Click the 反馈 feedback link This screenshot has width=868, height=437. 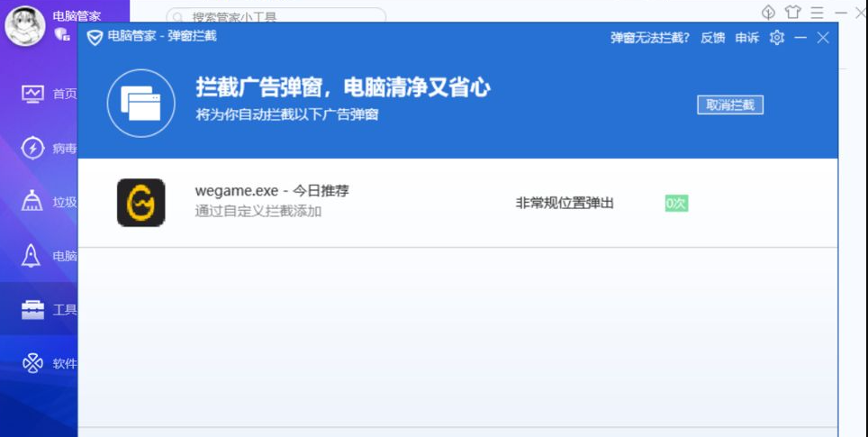[x=712, y=38]
